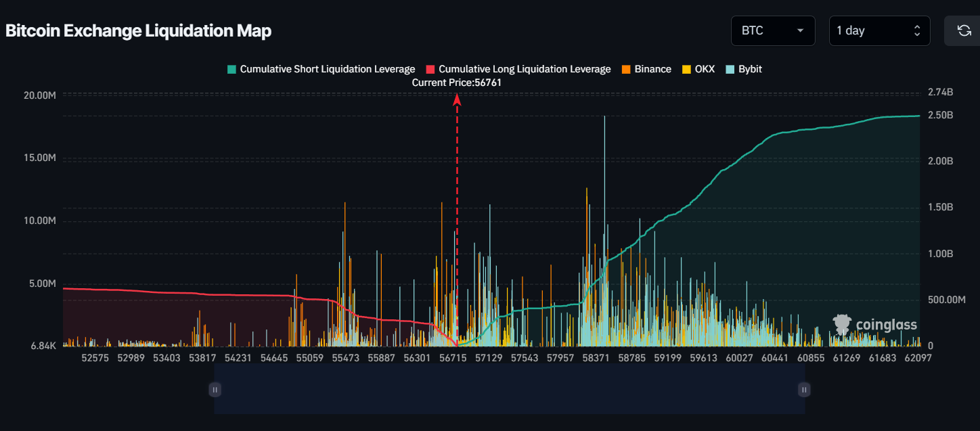Click the red arrowhead at current price

point(457,99)
